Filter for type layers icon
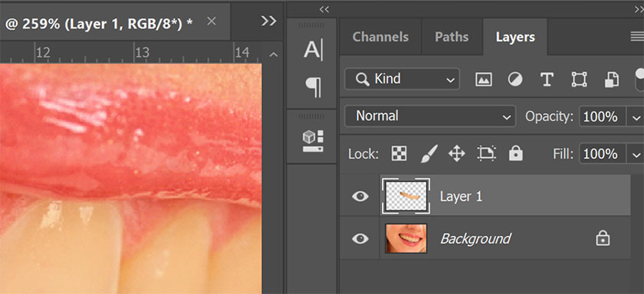644x294 pixels. 547,79
